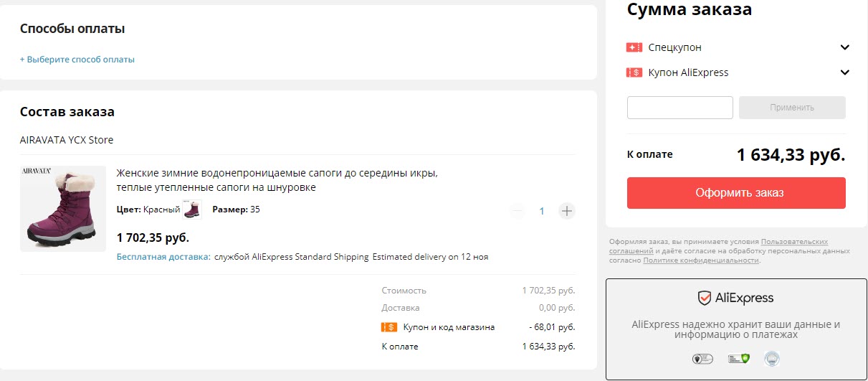Click the promo code input field
The height and width of the screenshot is (381, 868).
click(x=679, y=108)
